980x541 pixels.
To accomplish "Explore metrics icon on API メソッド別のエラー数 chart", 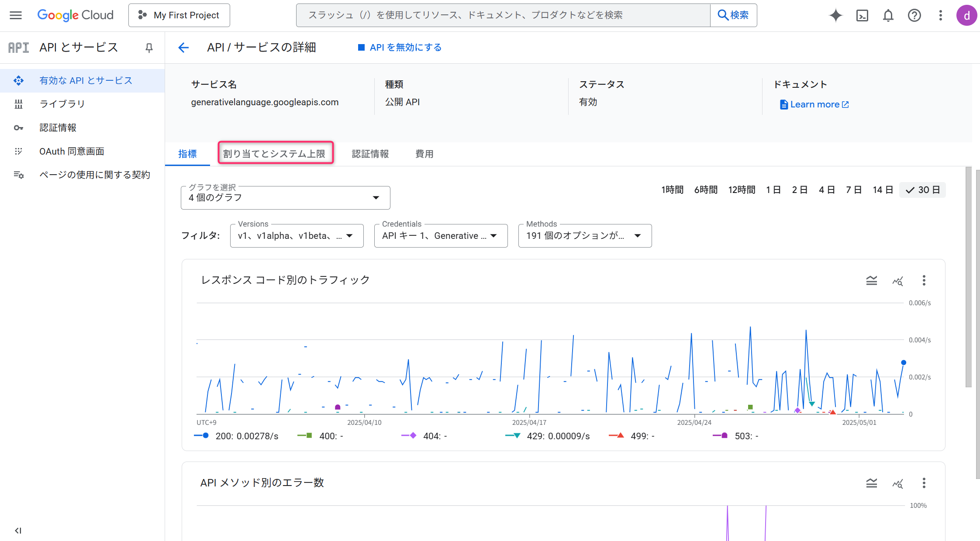I will [x=897, y=483].
